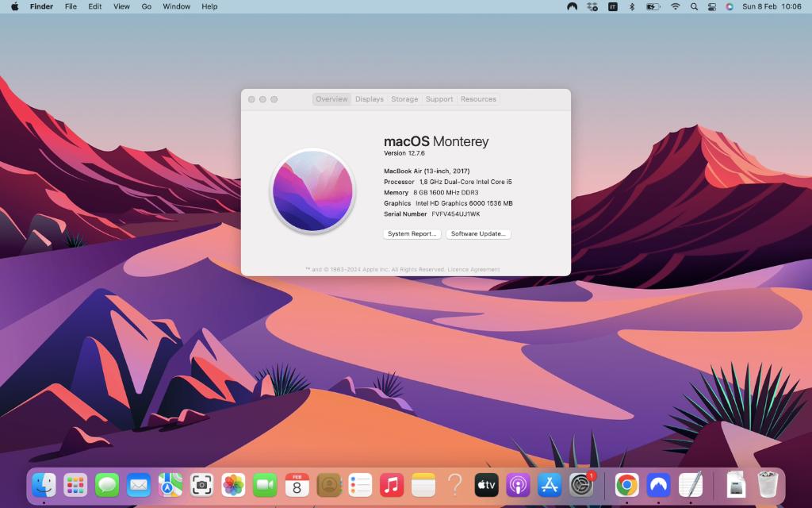
Task: Open the Photos app
Action: coord(234,484)
